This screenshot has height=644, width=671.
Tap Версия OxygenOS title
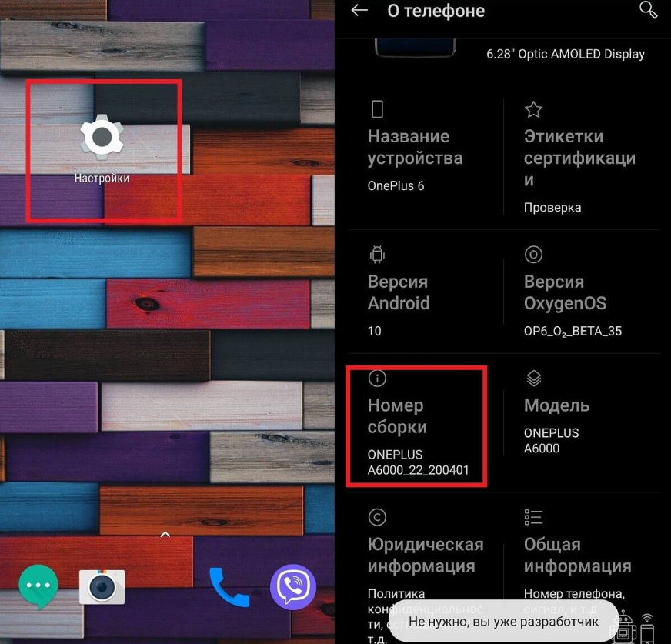[x=565, y=292]
